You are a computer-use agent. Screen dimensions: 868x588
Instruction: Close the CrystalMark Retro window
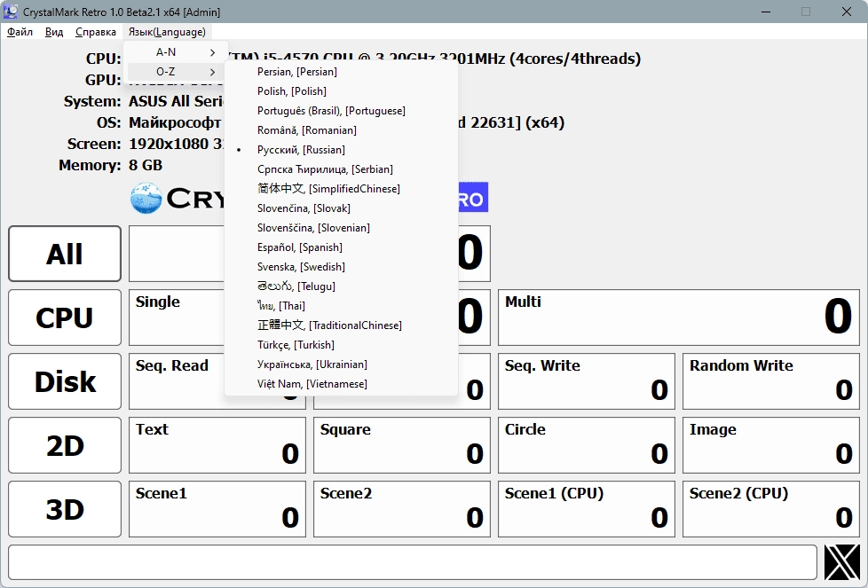pos(847,12)
